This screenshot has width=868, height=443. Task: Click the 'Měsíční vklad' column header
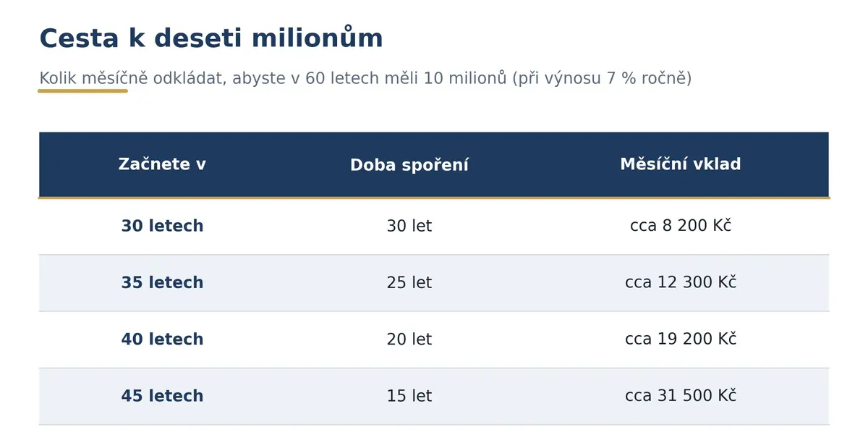pyautogui.click(x=681, y=165)
